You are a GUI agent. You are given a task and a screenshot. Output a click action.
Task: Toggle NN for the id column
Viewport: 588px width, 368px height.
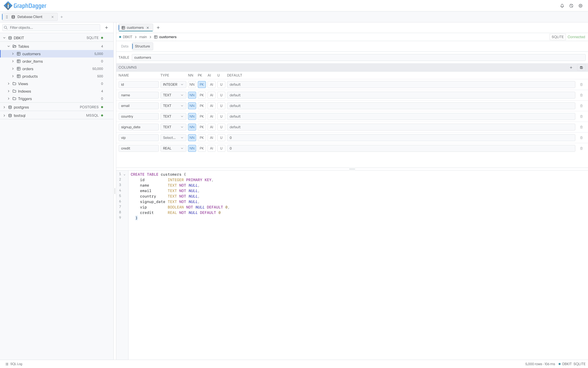click(192, 85)
